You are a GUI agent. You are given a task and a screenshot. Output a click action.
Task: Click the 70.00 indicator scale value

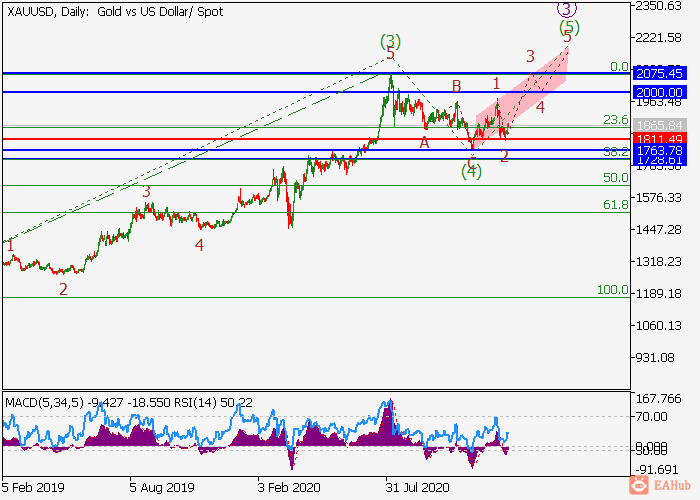pos(651,417)
